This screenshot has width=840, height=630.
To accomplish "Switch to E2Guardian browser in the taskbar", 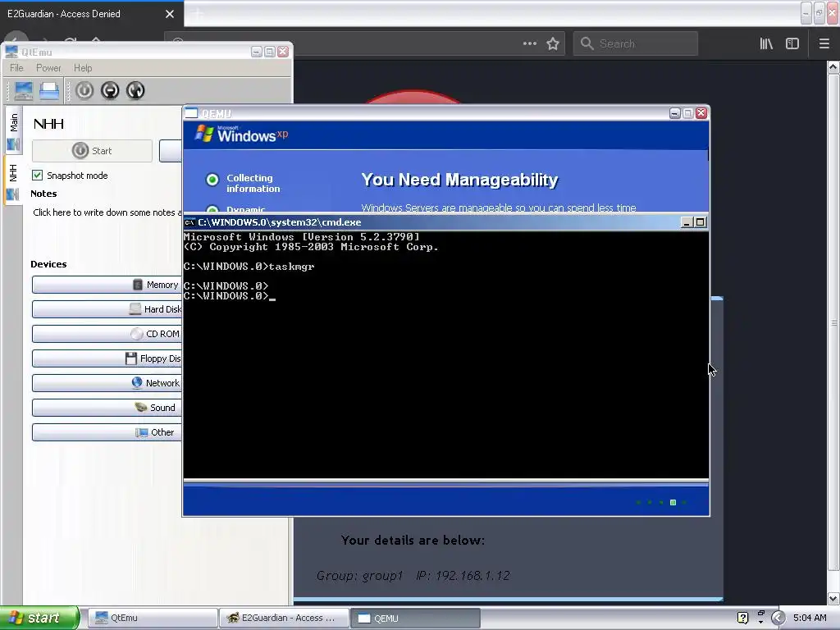I will click(x=284, y=618).
